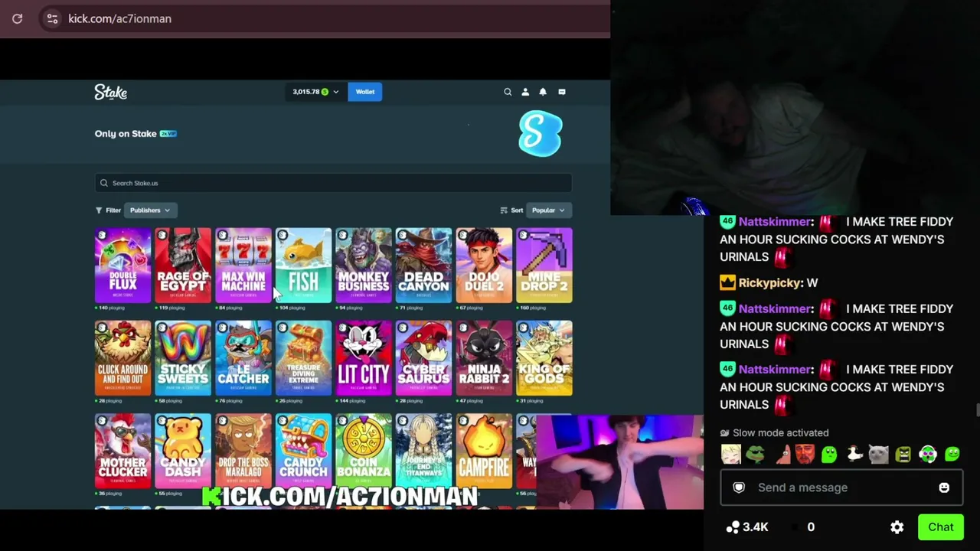The height and width of the screenshot is (551, 980).
Task: Open Max Win Machine game
Action: (x=243, y=266)
